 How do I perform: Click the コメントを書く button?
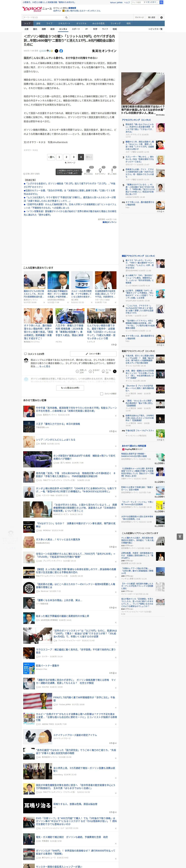[x=93, y=354]
